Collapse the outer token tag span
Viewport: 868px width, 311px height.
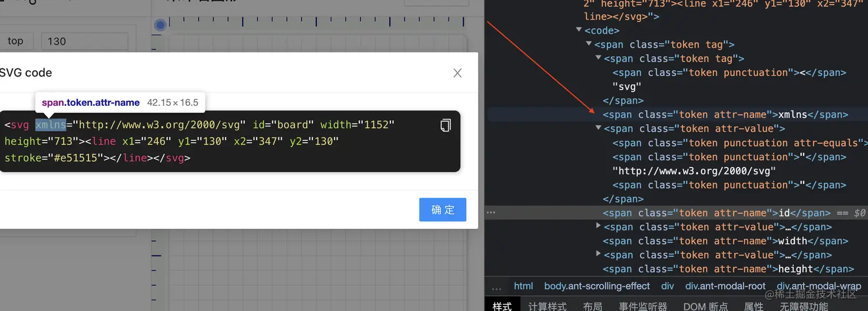pyautogui.click(x=589, y=44)
